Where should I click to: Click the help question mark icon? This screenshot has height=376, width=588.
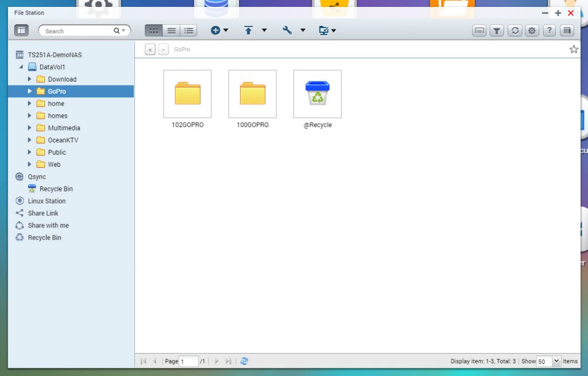(x=550, y=31)
